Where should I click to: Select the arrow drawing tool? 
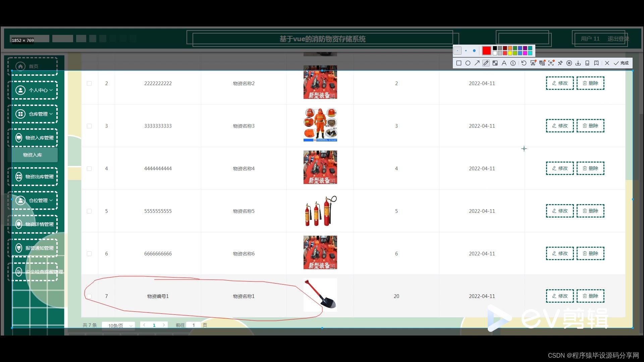coord(477,63)
